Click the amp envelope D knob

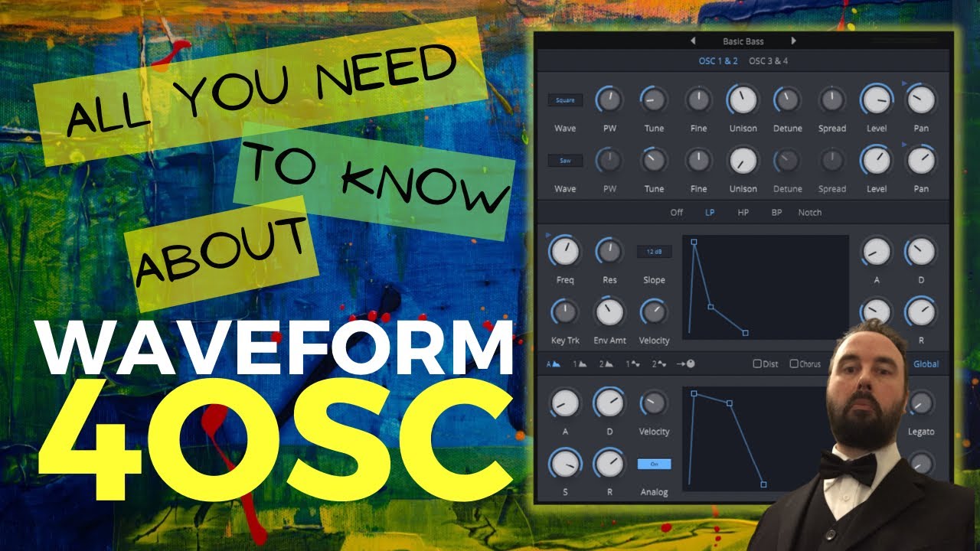609,403
